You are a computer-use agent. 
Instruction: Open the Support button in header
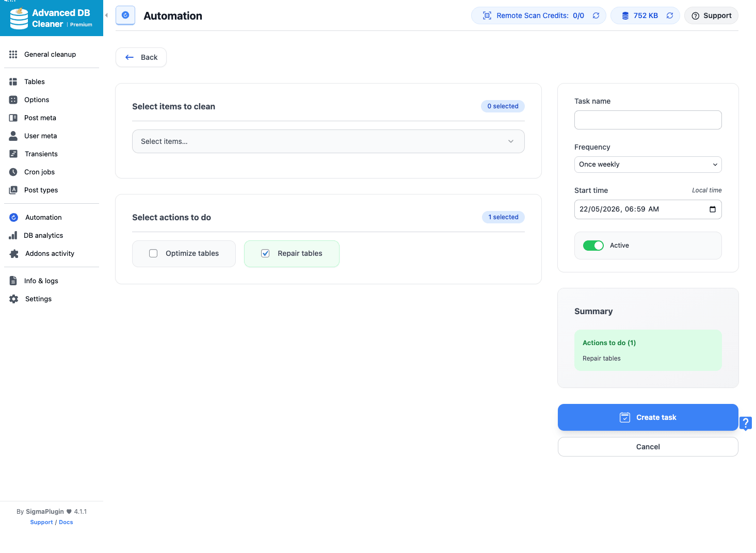click(x=711, y=15)
